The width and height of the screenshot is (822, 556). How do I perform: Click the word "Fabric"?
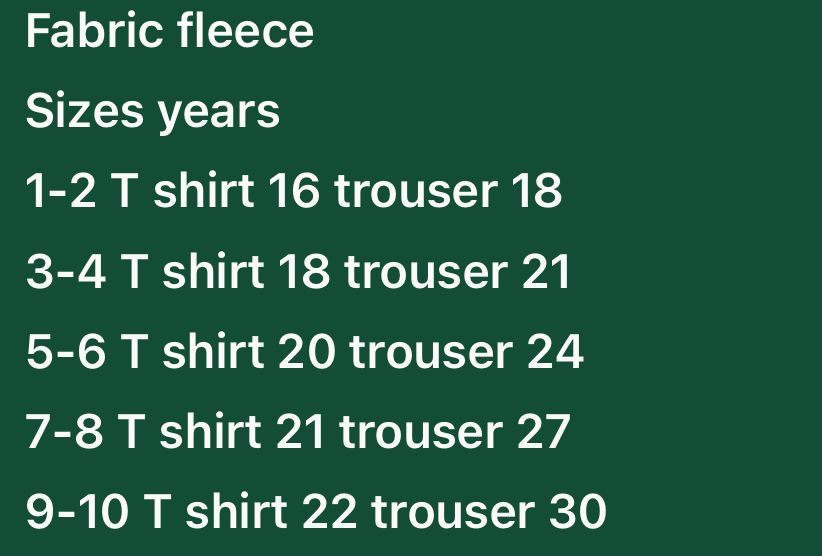[93, 31]
